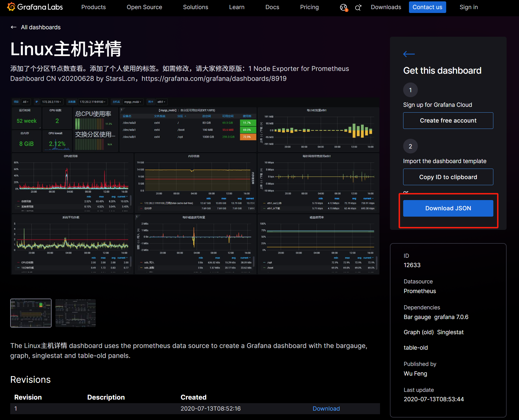
Task: Click the Sign in link
Action: pyautogui.click(x=469, y=7)
